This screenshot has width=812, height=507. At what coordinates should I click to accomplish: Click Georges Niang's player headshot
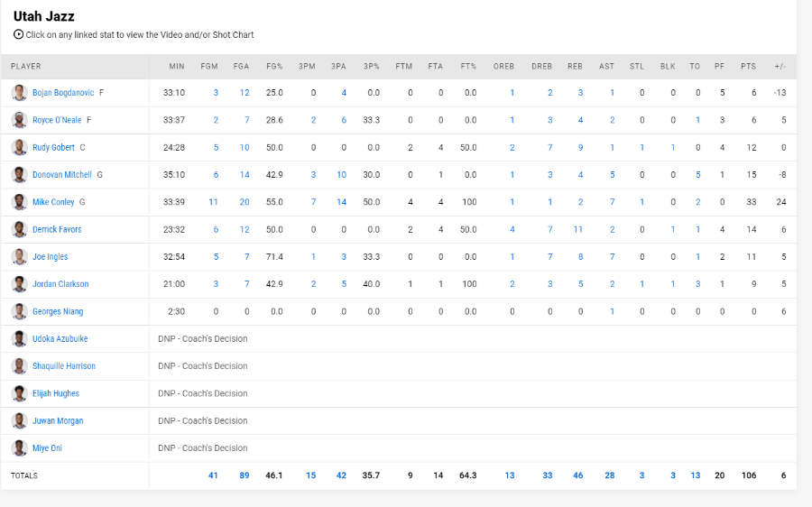19,311
